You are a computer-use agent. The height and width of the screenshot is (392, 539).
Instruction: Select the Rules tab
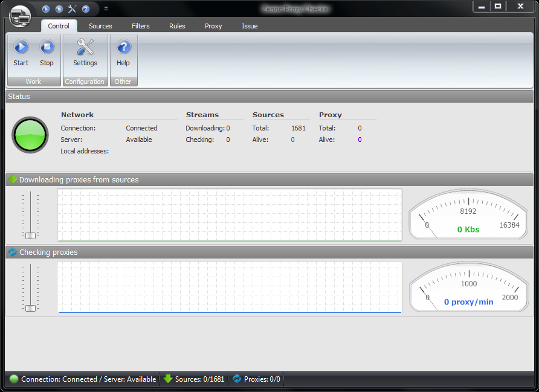pos(177,26)
